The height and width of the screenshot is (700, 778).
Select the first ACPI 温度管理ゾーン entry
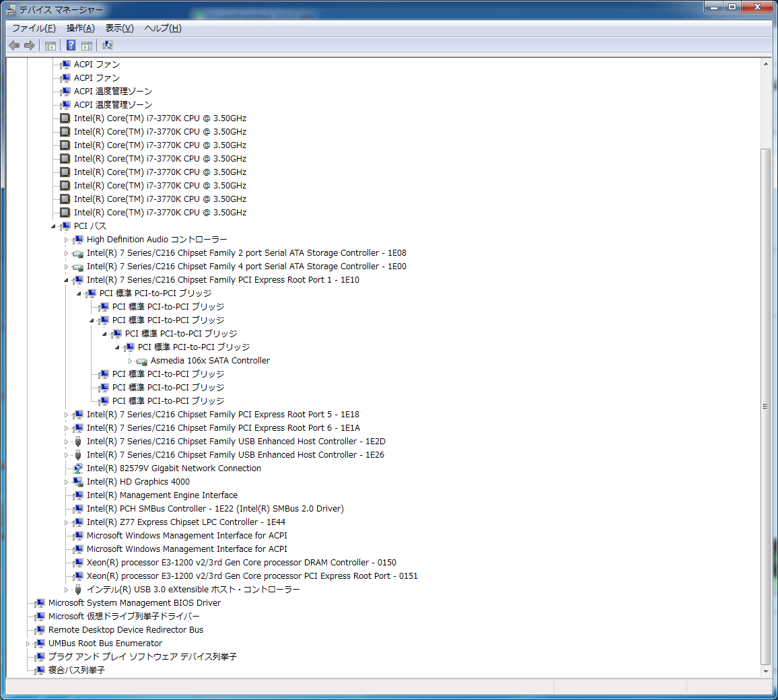click(112, 92)
